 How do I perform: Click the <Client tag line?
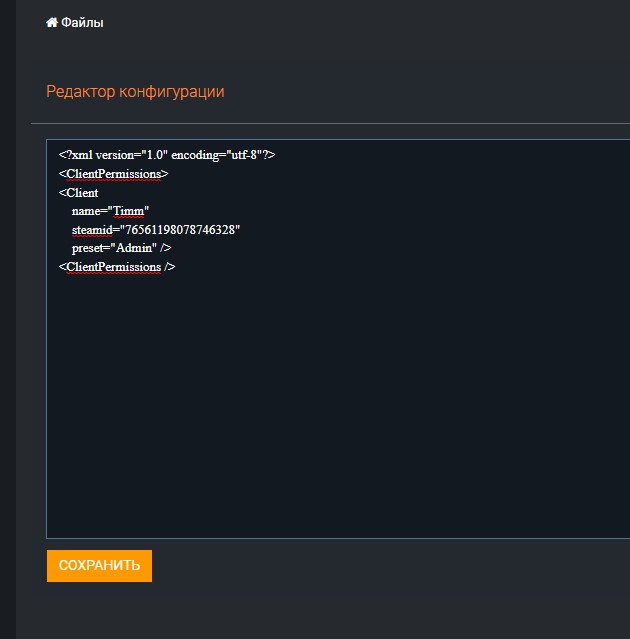point(79,193)
